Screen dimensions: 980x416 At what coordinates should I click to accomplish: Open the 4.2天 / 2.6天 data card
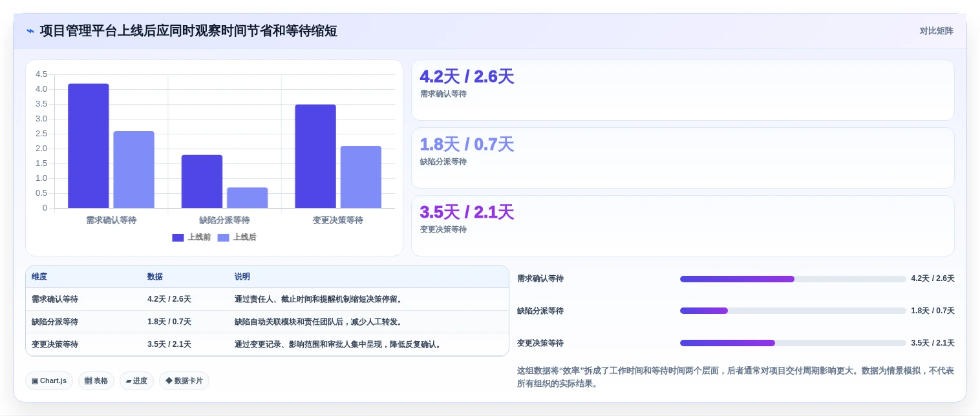click(683, 90)
